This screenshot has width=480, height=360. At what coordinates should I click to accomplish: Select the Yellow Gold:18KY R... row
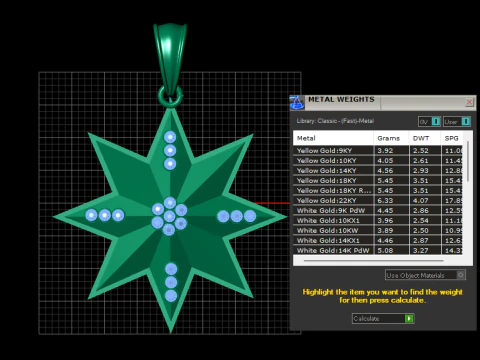[378, 191]
